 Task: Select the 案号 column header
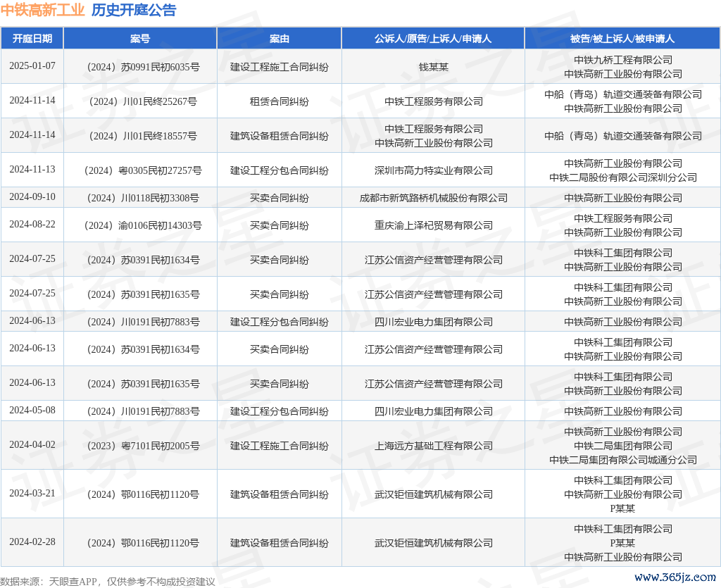tap(140, 39)
